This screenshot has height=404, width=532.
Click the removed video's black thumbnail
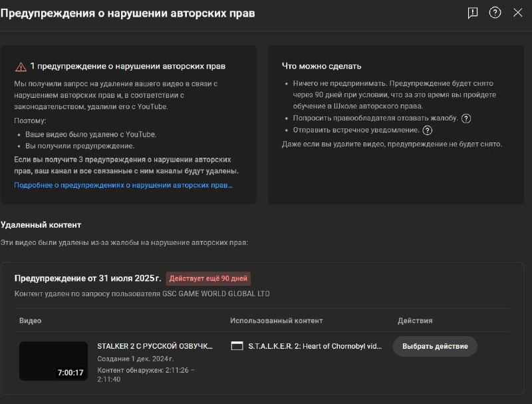(53, 361)
